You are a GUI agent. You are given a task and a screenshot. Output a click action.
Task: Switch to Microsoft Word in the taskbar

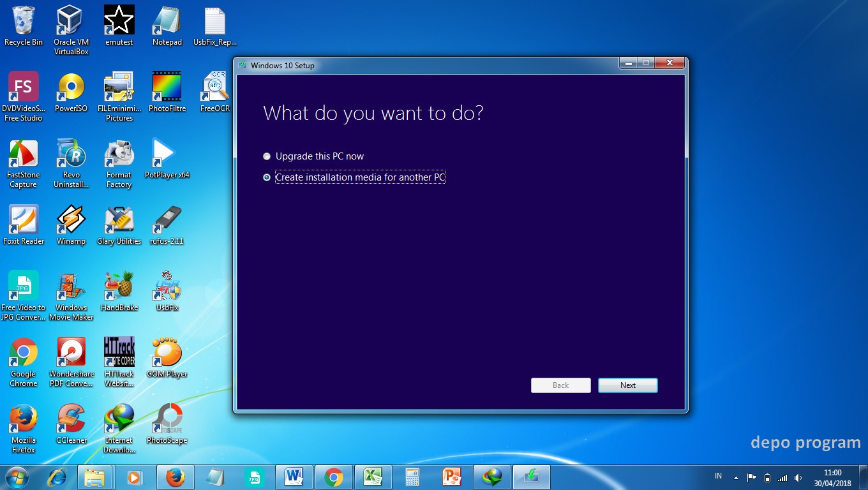point(294,477)
